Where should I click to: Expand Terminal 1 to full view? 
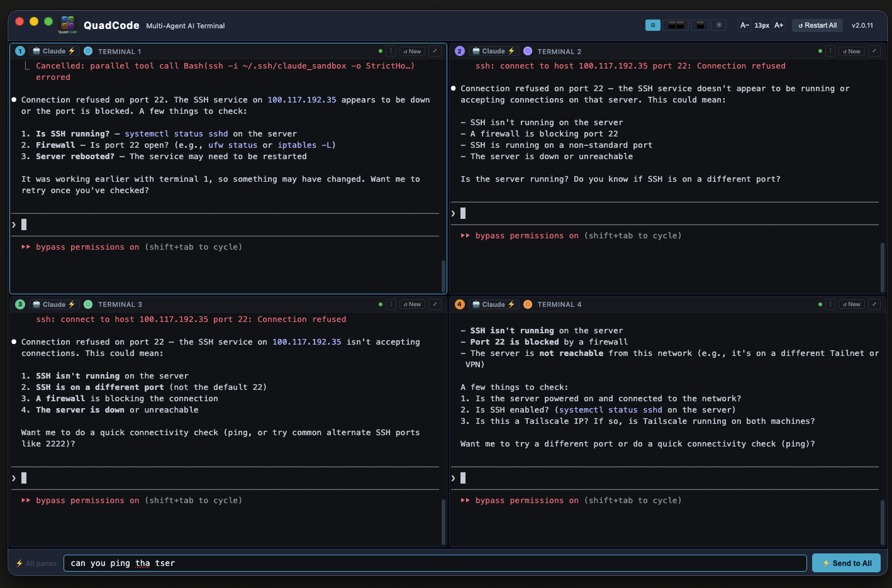pos(435,51)
